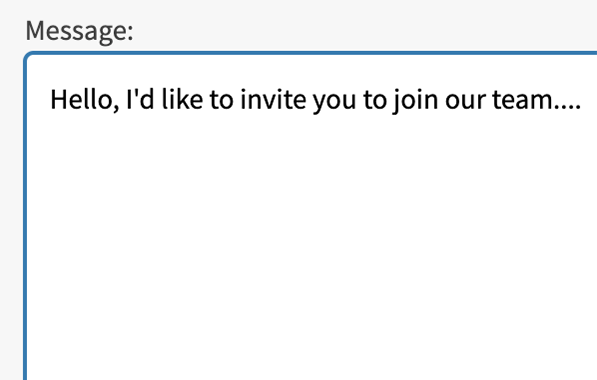Click inside the Message text area

[312, 217]
